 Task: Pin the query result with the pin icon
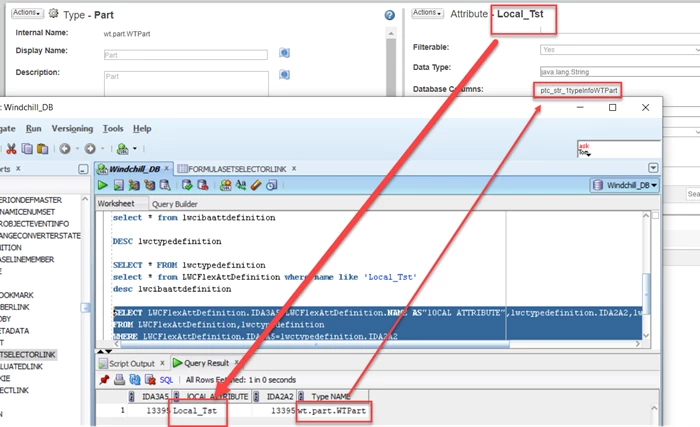(x=104, y=380)
